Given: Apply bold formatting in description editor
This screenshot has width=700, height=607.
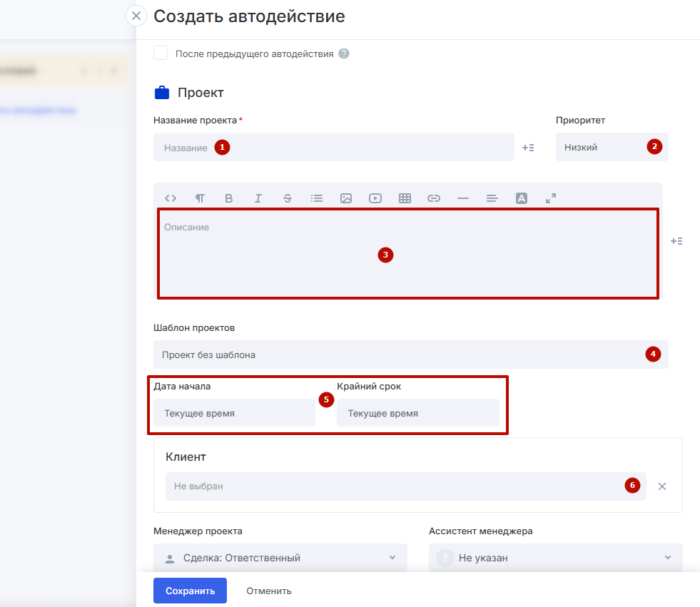Looking at the screenshot, I should (229, 199).
